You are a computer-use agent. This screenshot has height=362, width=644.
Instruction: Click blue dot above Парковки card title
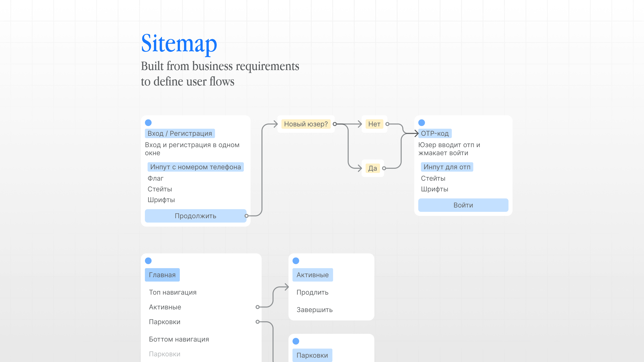point(296,341)
